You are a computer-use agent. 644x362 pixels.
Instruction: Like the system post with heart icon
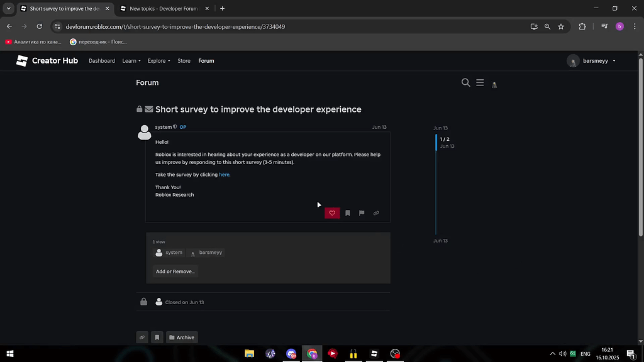point(332,213)
